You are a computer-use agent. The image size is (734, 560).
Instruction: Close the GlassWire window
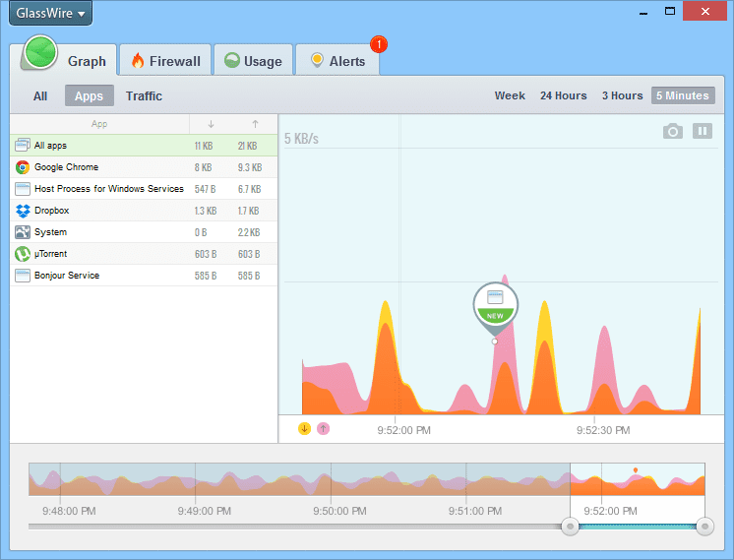(x=704, y=11)
